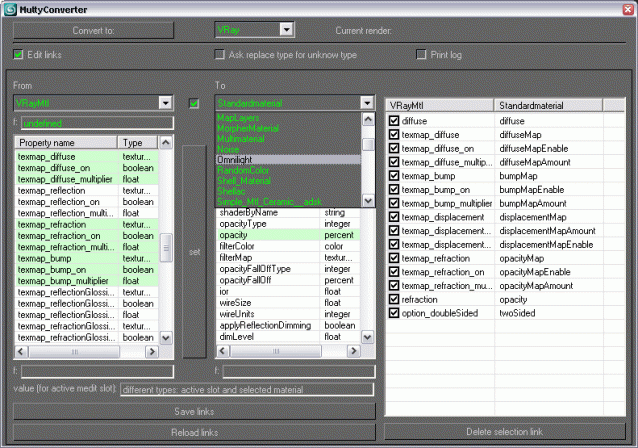
Task: Open the To Standardmaterial dropdown
Action: click(x=367, y=103)
